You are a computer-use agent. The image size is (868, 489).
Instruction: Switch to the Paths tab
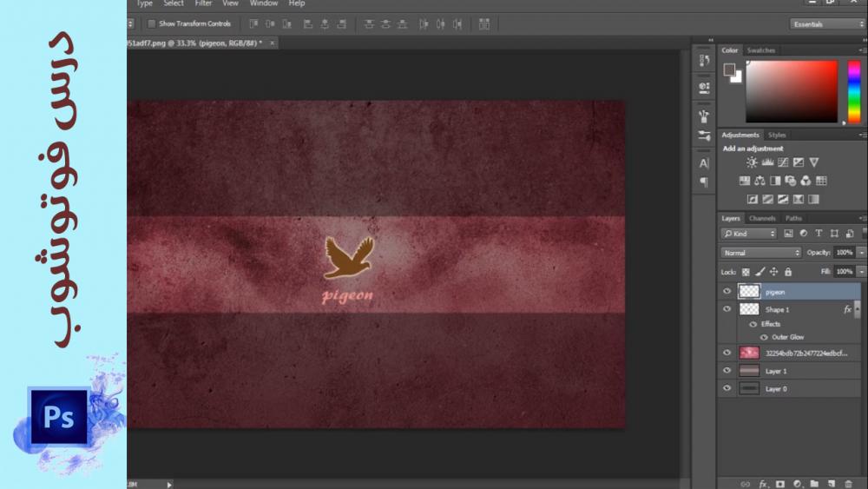[793, 218]
